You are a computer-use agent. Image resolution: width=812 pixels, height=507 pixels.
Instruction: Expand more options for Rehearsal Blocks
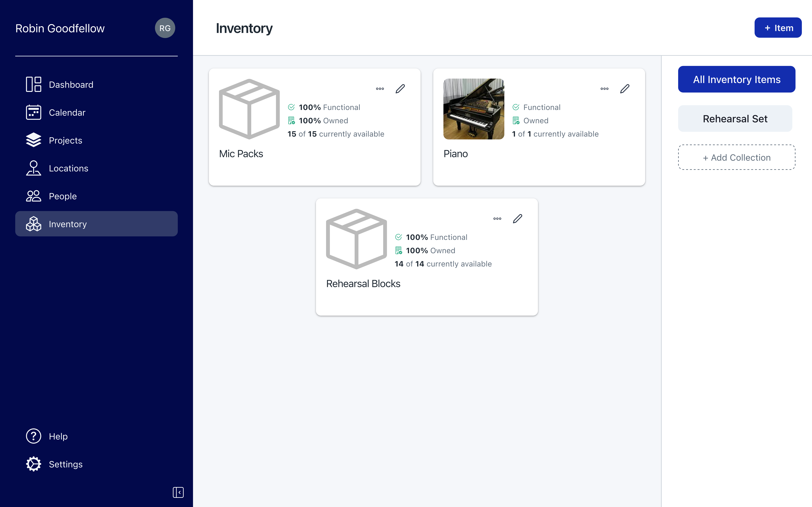[497, 219]
